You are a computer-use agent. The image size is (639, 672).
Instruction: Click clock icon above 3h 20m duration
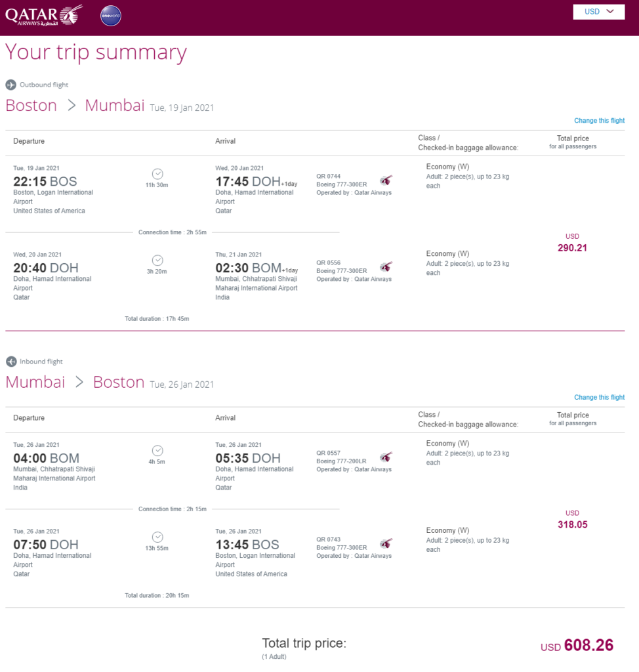tap(157, 261)
